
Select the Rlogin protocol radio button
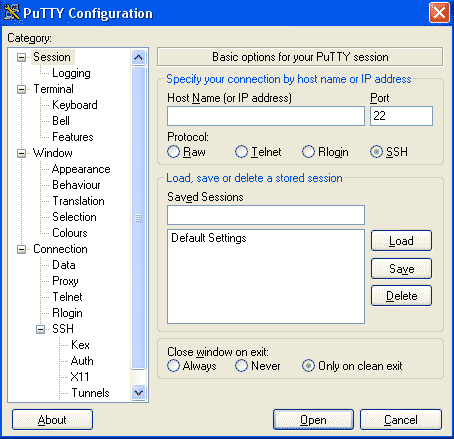308,152
